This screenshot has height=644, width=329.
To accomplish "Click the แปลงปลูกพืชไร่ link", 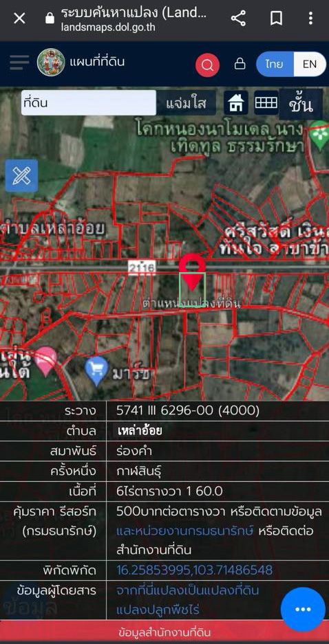I will (158, 610).
